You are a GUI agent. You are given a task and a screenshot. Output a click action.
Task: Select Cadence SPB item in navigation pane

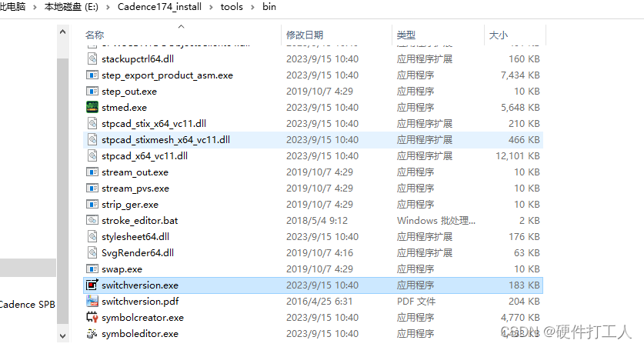(x=27, y=305)
